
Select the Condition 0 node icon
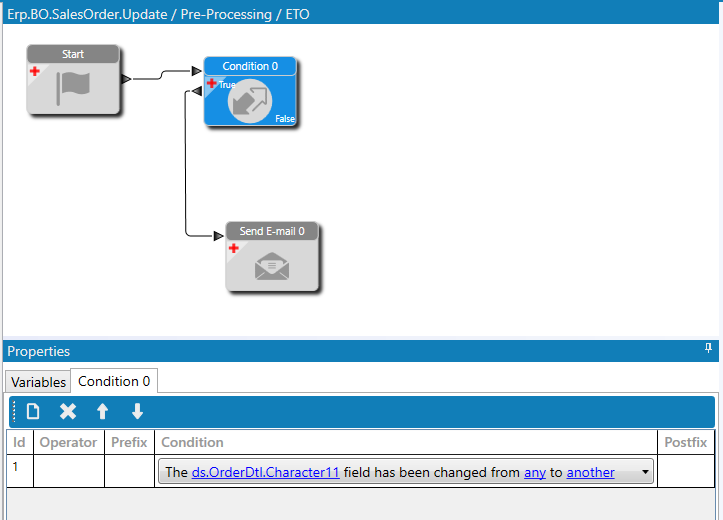[x=250, y=101]
